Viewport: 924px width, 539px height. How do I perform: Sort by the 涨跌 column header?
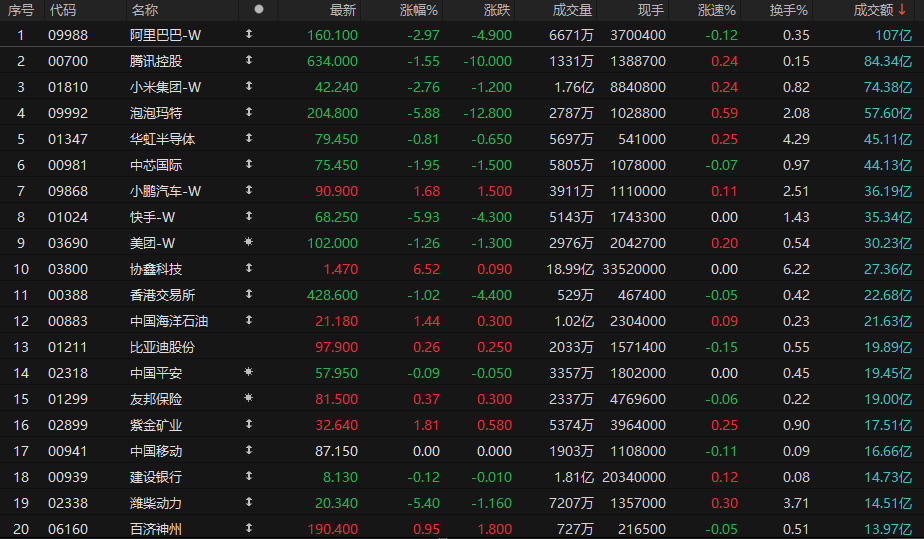pos(497,10)
